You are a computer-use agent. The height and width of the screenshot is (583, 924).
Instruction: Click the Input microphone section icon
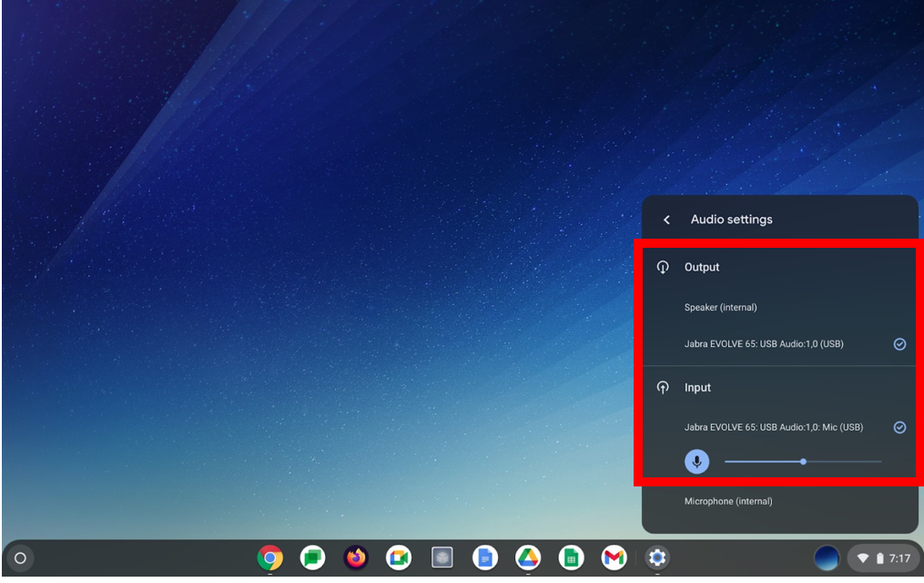coord(663,387)
